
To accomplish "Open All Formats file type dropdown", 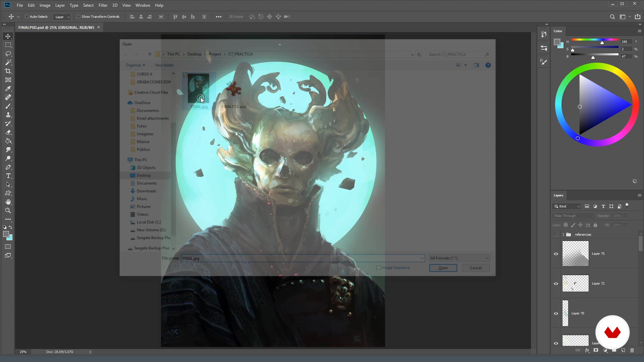I will 459,258.
